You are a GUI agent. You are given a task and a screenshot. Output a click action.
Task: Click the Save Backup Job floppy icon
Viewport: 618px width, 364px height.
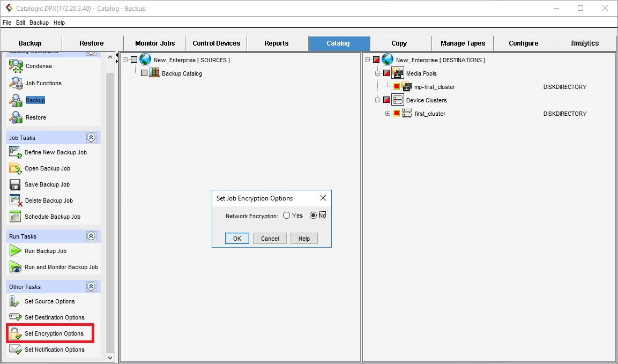tap(16, 184)
